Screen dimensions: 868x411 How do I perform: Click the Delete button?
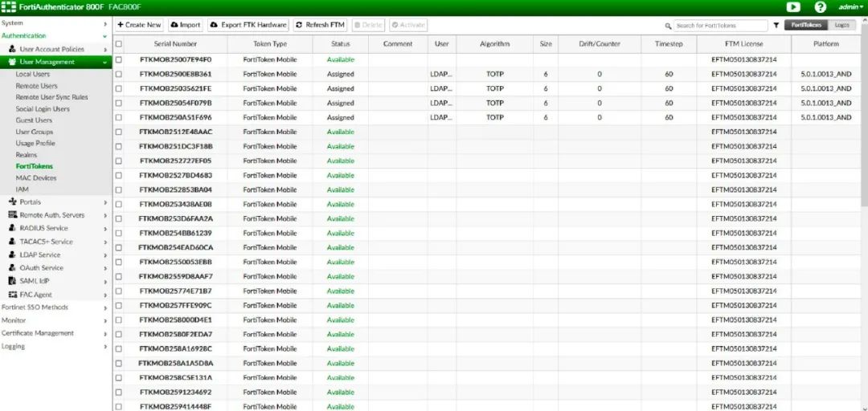point(368,25)
